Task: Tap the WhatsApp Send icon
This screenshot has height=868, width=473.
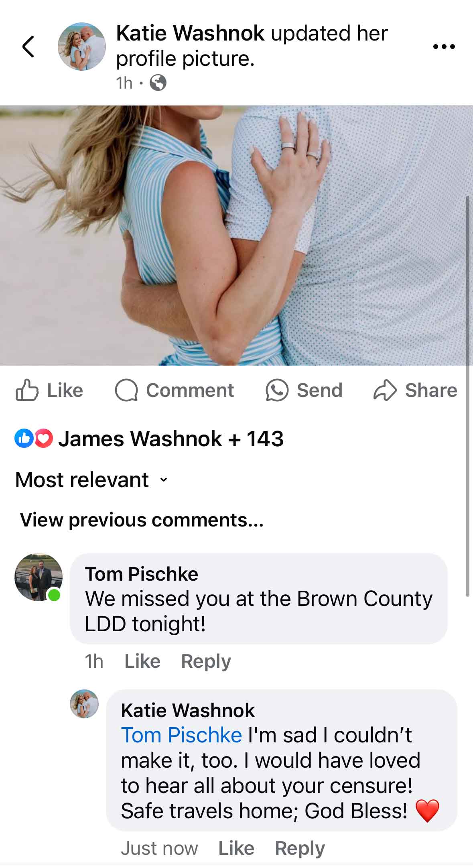Action: [277, 390]
